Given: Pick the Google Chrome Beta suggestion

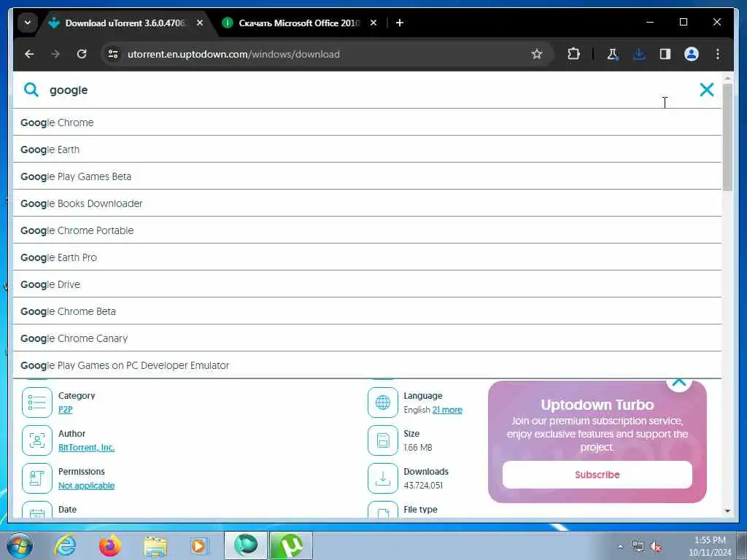Looking at the screenshot, I should pos(367,311).
